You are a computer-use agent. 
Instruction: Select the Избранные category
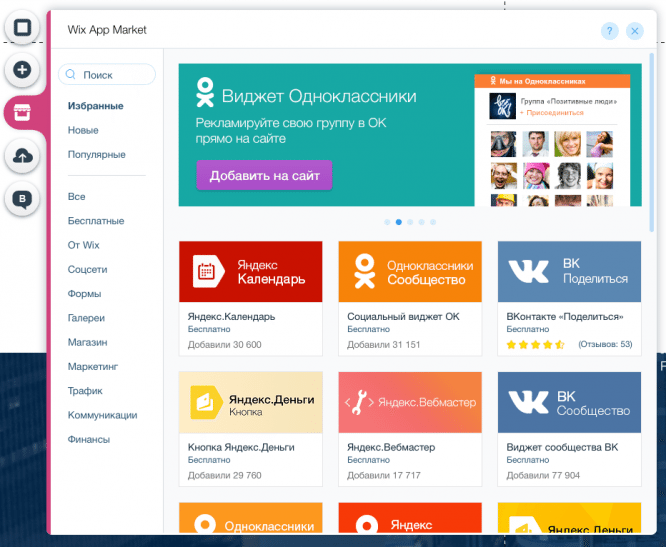tap(96, 106)
